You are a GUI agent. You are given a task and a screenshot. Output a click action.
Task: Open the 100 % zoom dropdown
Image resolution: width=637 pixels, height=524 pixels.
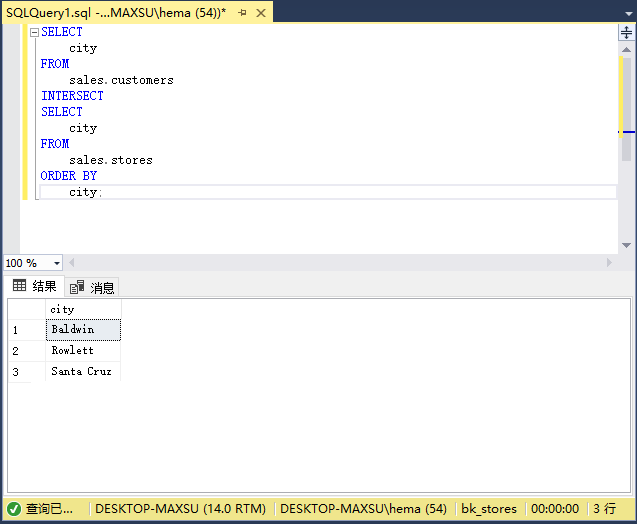(x=57, y=263)
